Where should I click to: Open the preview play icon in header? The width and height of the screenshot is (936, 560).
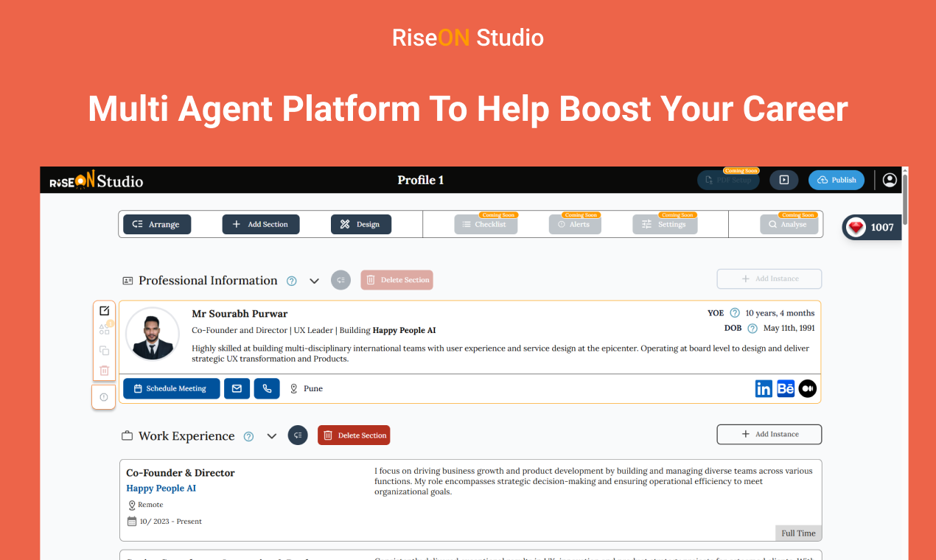pos(784,180)
